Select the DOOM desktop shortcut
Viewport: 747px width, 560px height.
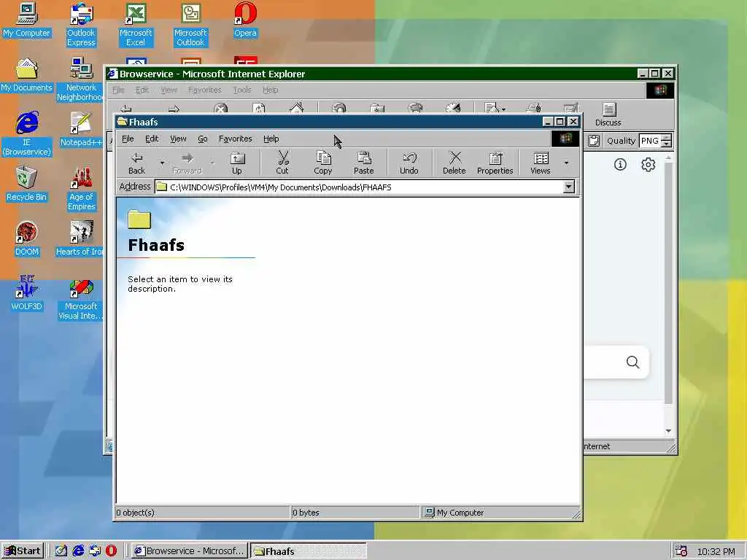[27, 239]
